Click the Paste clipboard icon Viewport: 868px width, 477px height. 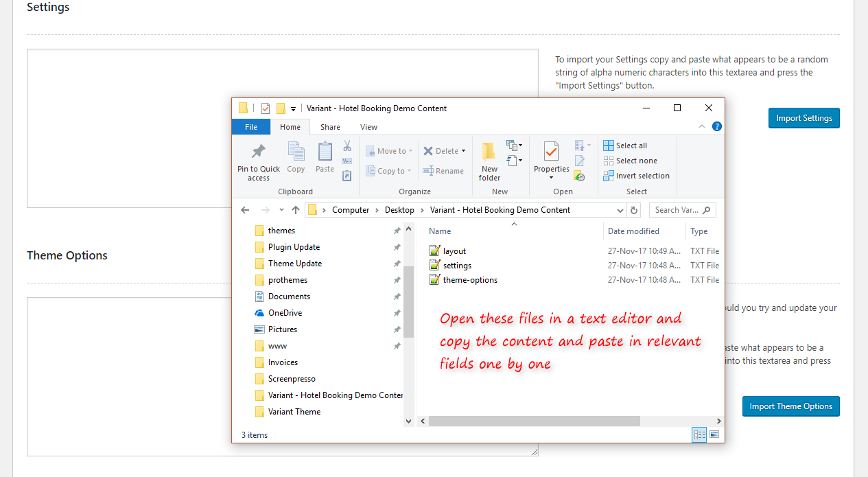click(325, 151)
